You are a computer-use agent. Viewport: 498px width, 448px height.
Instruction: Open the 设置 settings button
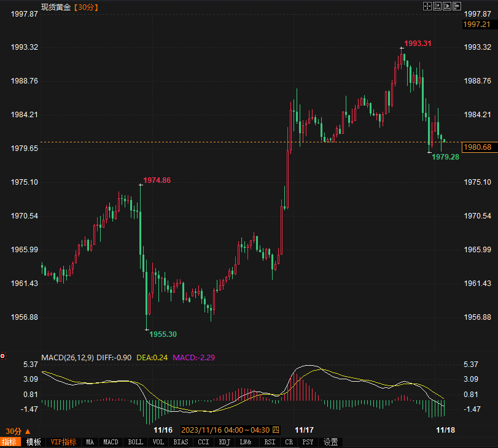click(x=331, y=442)
